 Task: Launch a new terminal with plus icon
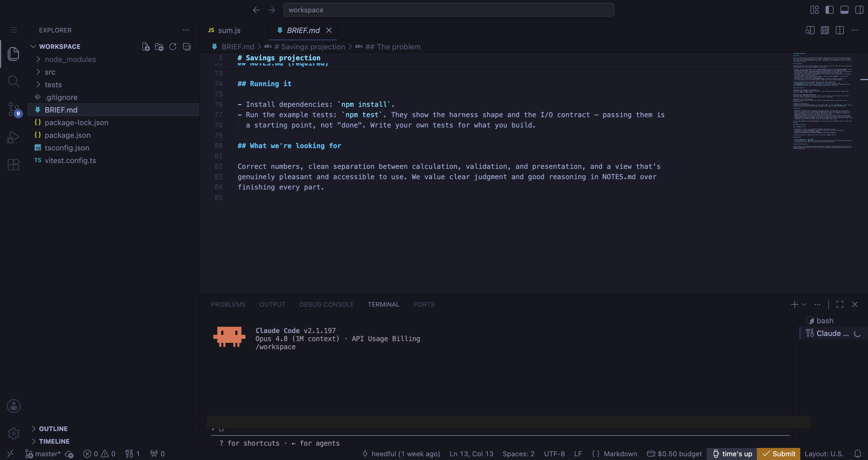point(795,304)
